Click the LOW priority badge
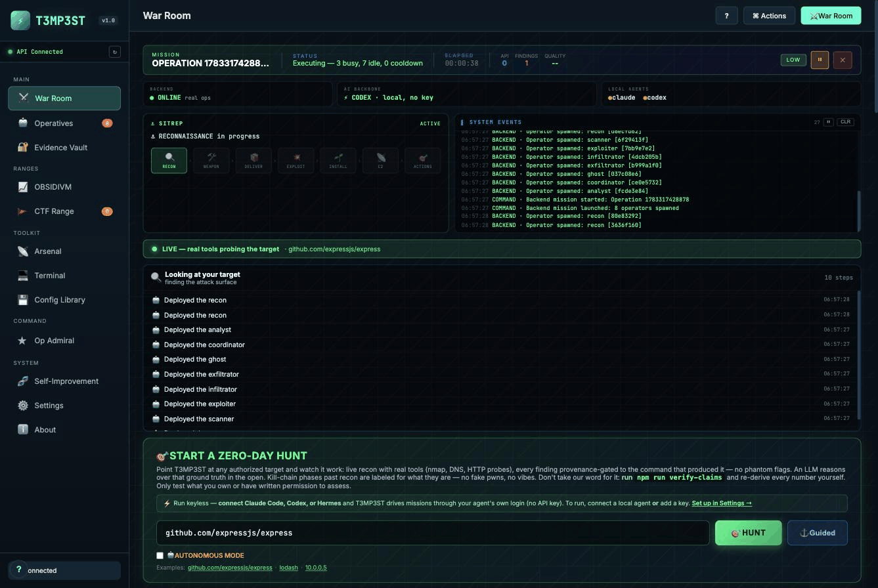The image size is (878, 588). (793, 60)
